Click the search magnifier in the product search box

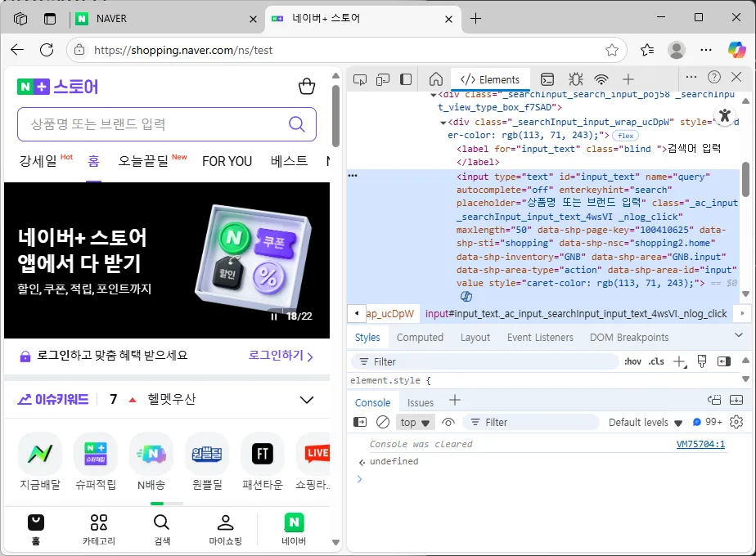[296, 124]
